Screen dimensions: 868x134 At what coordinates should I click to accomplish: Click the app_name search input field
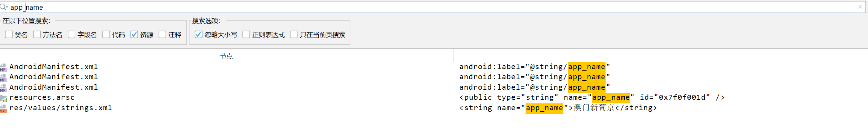coord(433,7)
